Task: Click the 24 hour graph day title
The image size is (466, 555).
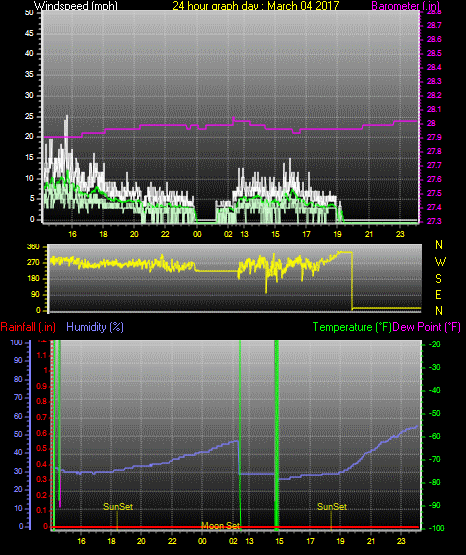Action: [256, 6]
